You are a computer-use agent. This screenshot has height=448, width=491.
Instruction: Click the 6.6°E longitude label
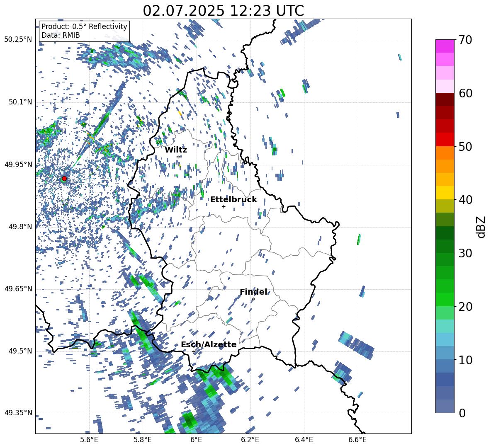coord(357,440)
